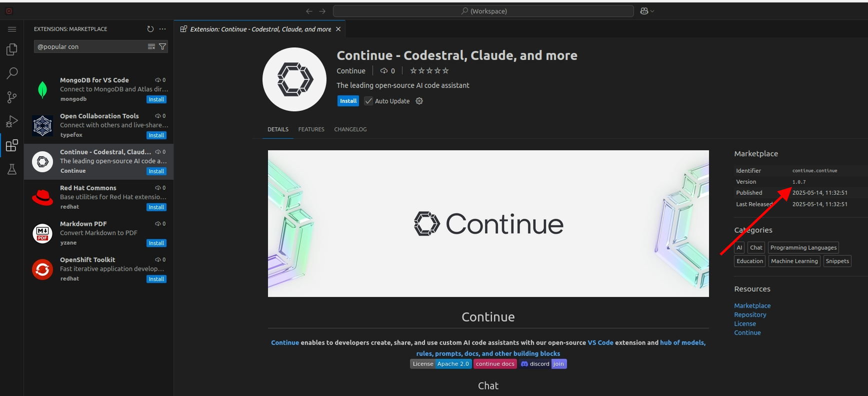Select the Snippets category tag
This screenshot has width=868, height=396.
837,261
